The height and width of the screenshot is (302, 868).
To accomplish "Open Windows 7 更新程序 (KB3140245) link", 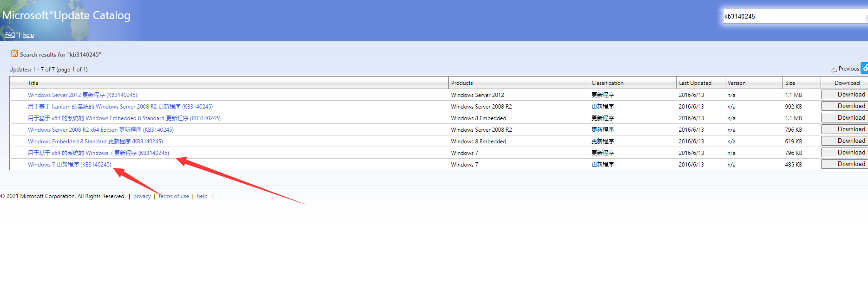I will pyautogui.click(x=70, y=165).
